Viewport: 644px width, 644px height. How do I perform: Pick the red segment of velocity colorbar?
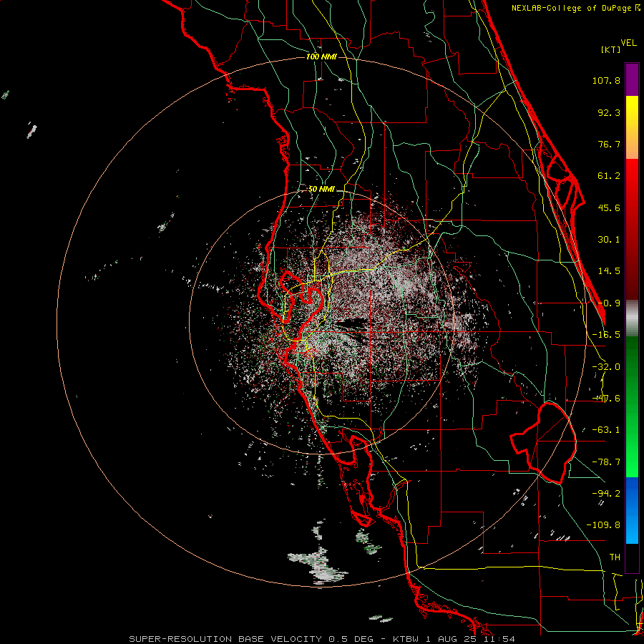[x=632, y=229]
